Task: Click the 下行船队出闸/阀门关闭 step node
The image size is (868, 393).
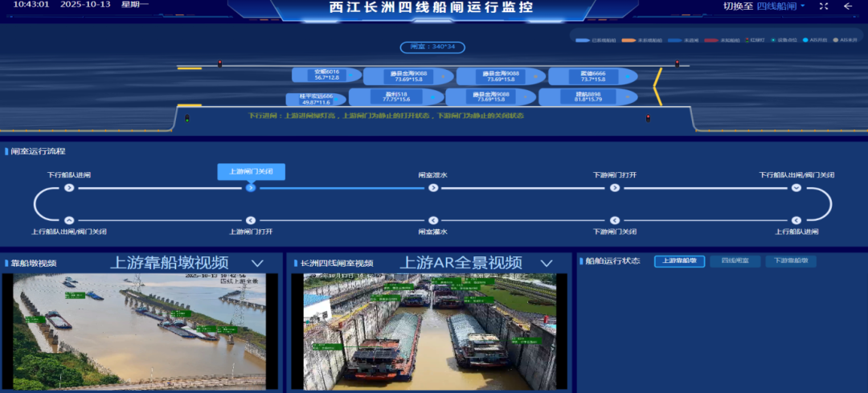Action: [796, 188]
